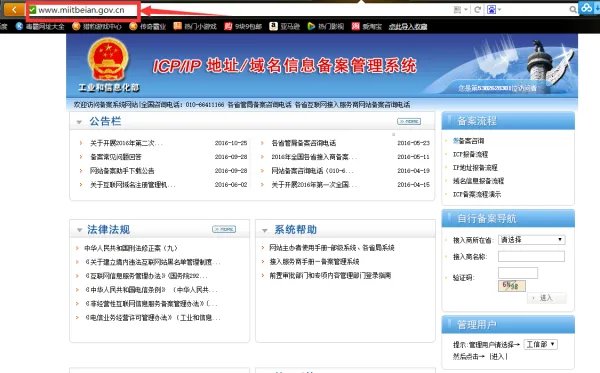
Task: Open the 9块9包邮 bookmark
Action: (243, 26)
